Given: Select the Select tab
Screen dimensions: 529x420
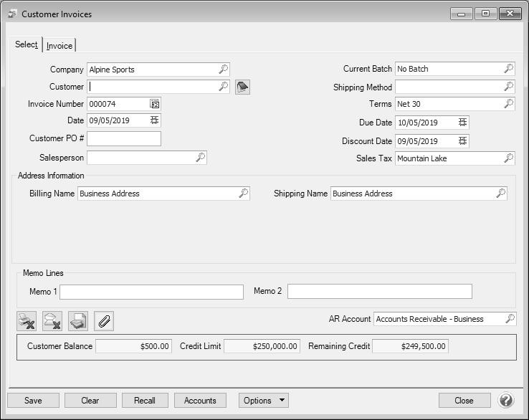Looking at the screenshot, I should 27,44.
